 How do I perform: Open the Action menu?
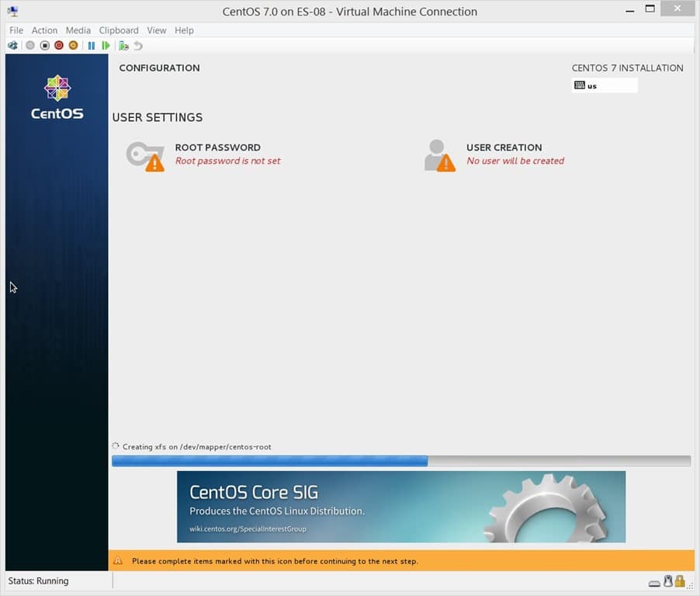[44, 30]
